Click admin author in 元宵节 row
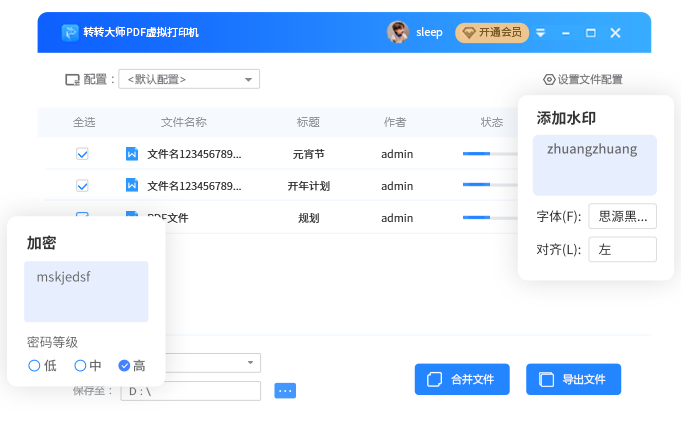681x438 pixels. [x=397, y=154]
